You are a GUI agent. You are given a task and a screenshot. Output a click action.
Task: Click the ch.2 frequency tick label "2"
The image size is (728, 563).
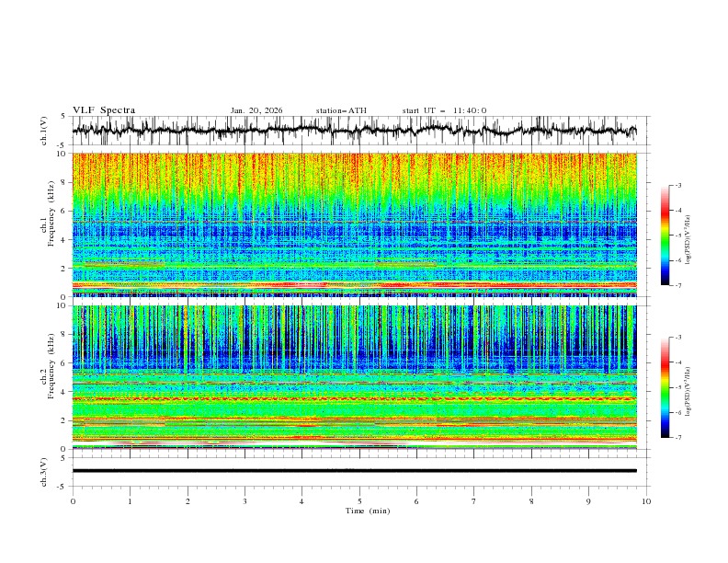[65, 420]
